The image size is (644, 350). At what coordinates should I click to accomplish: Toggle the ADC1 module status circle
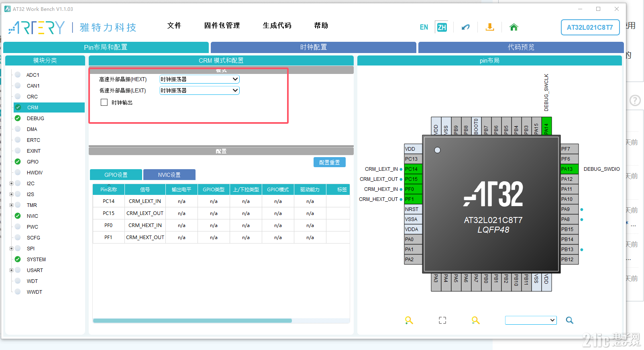[x=18, y=75]
